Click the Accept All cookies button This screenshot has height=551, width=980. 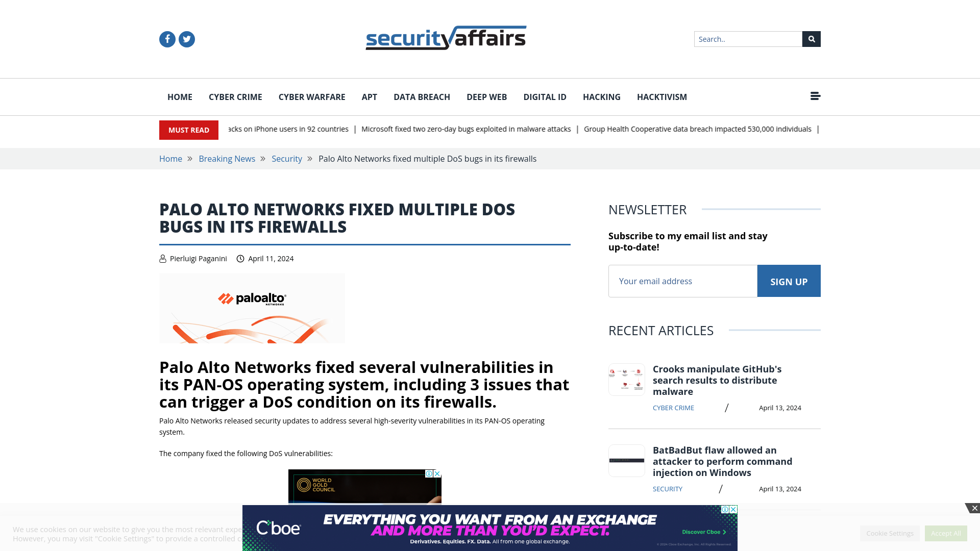tap(946, 533)
